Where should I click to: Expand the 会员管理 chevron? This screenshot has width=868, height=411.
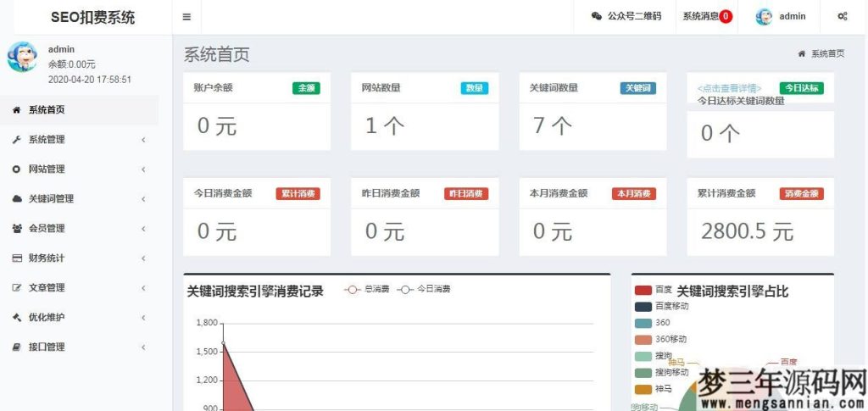tap(143, 229)
